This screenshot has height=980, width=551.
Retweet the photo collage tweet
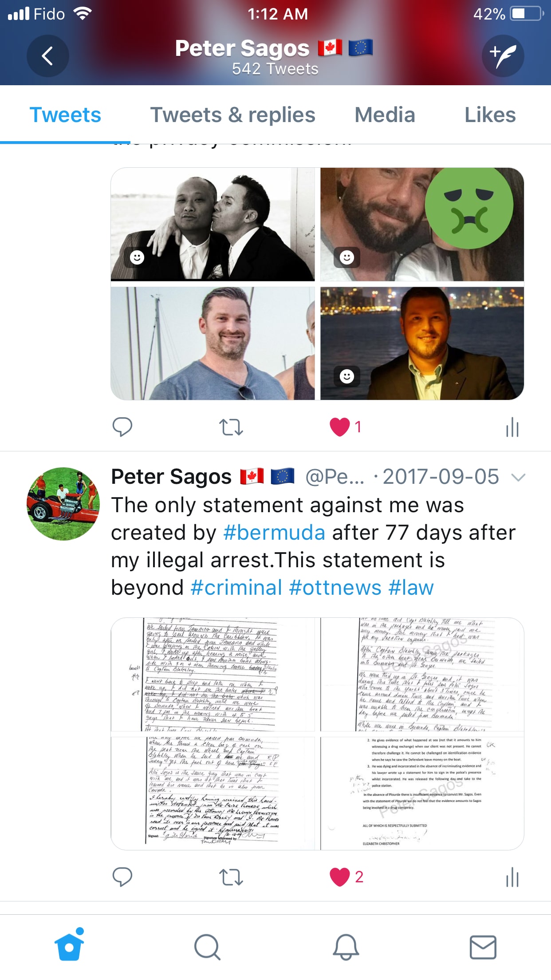pyautogui.click(x=231, y=427)
